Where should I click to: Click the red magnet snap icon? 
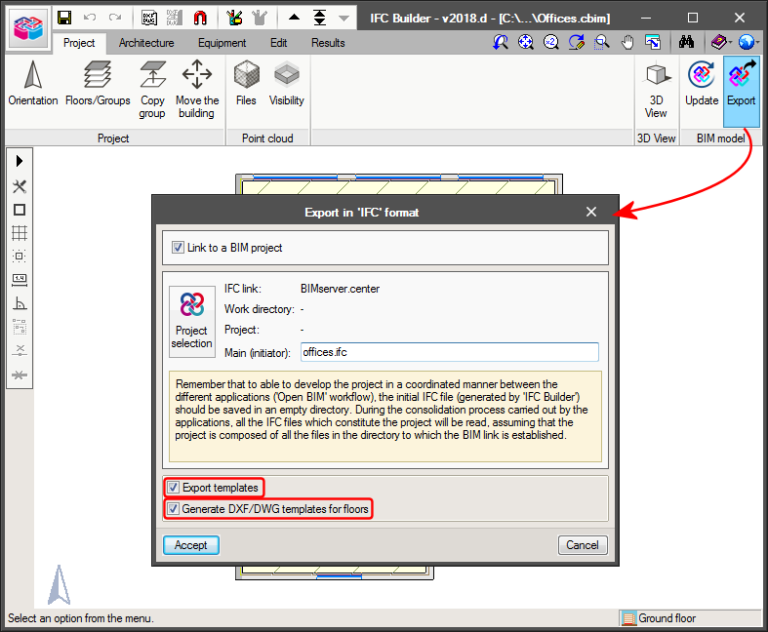[200, 18]
